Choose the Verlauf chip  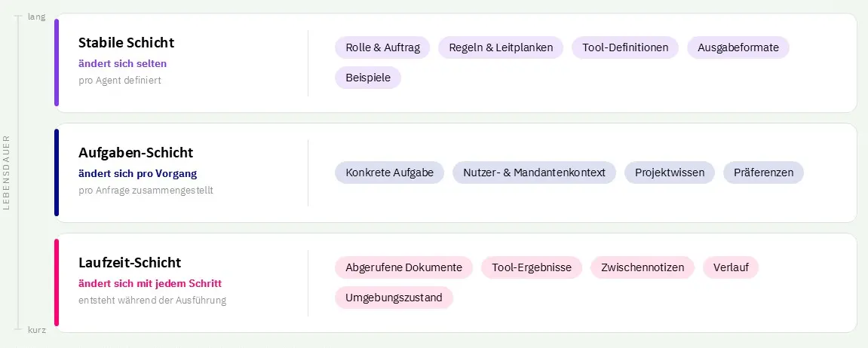[731, 267]
